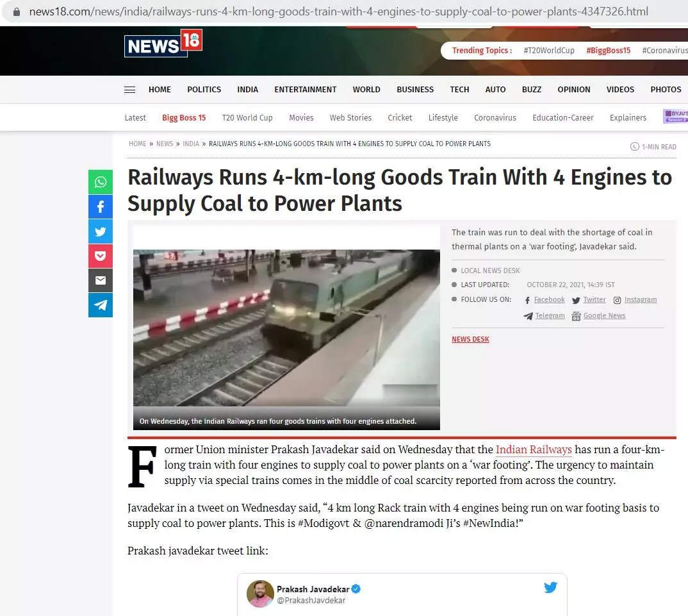Click the INDIA breadcrumb link
The image size is (688, 616).
[191, 144]
